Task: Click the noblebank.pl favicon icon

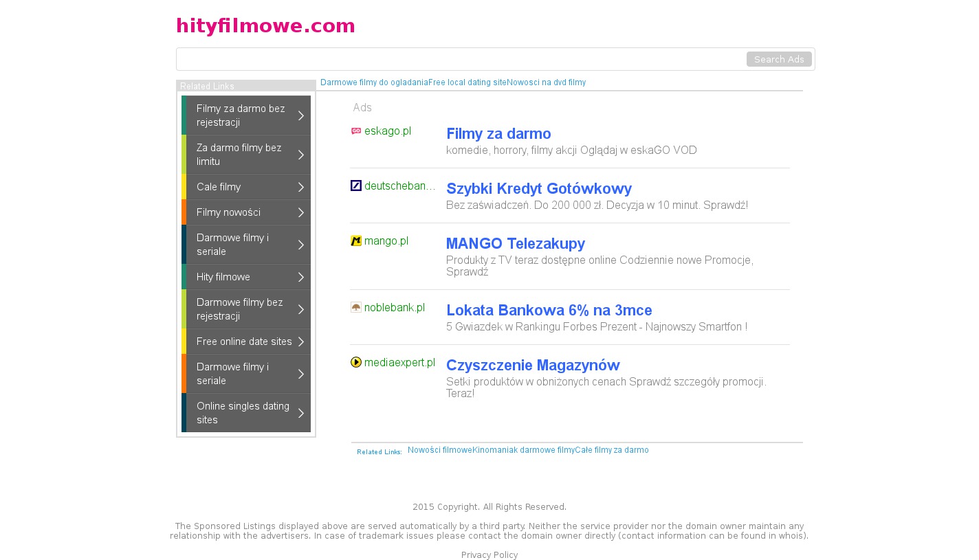Action: (356, 307)
